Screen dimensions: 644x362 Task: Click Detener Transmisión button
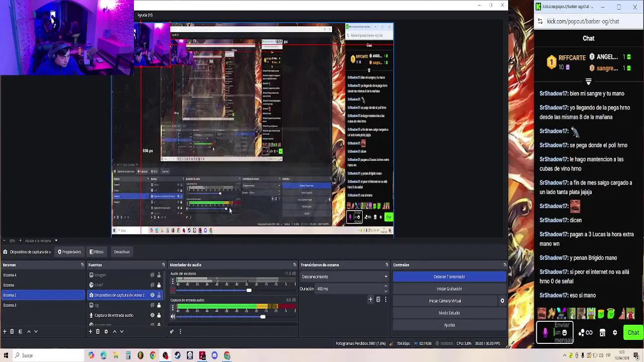tap(449, 277)
